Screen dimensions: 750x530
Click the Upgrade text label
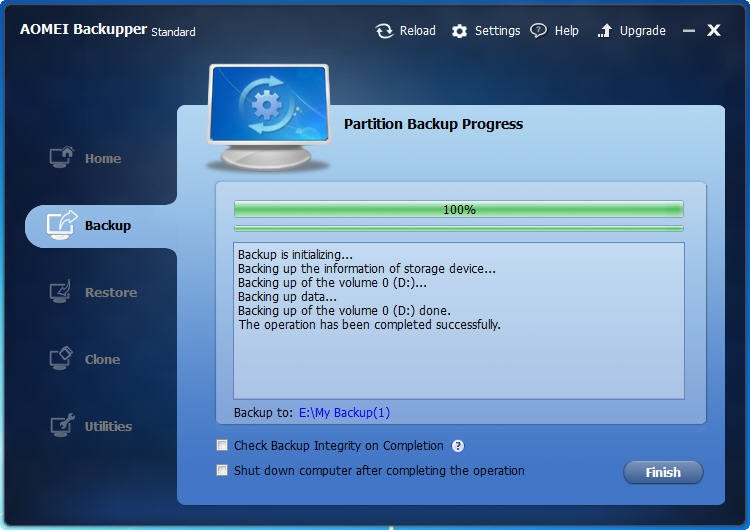(642, 31)
